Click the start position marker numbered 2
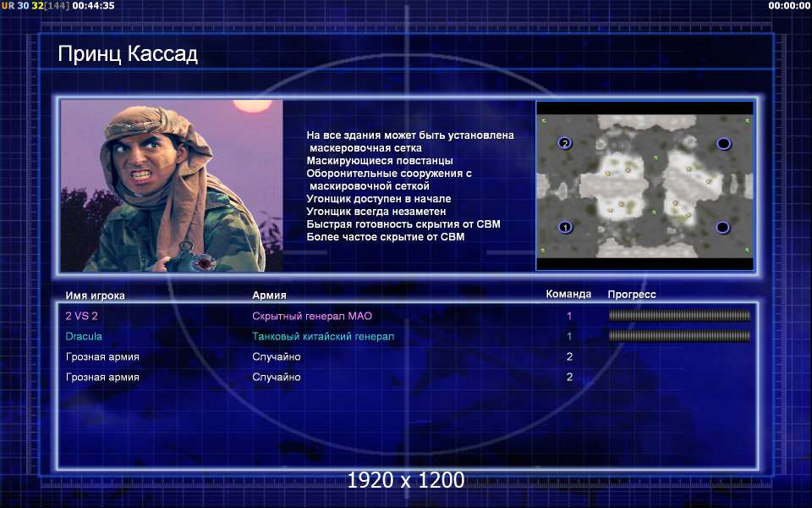This screenshot has height=508, width=812. point(565,143)
